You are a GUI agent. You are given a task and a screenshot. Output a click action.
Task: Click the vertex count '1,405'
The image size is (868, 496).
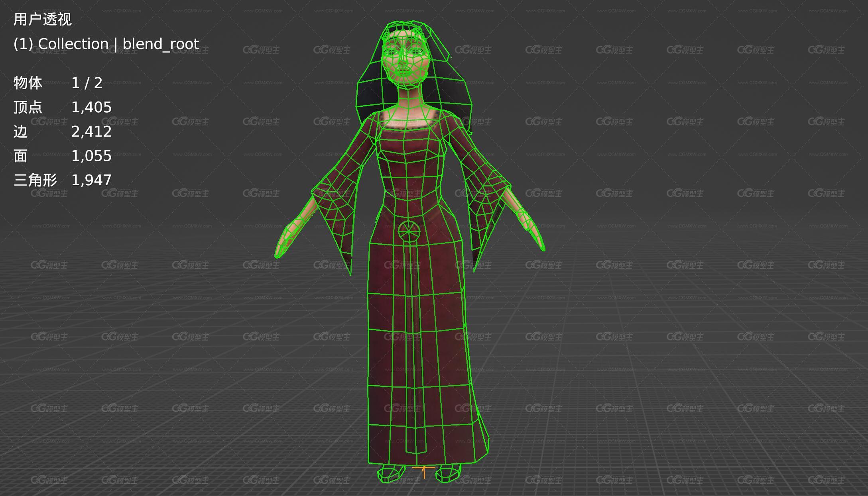click(92, 107)
